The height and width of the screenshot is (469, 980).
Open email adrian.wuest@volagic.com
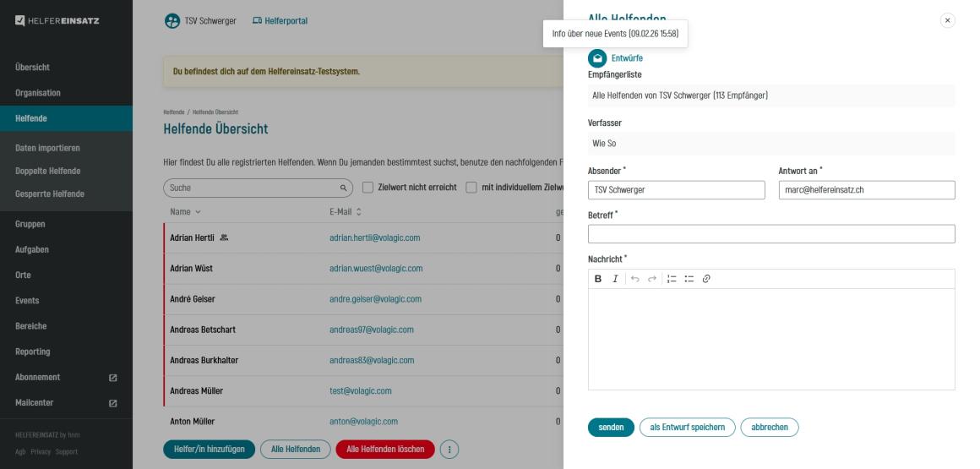pos(376,269)
